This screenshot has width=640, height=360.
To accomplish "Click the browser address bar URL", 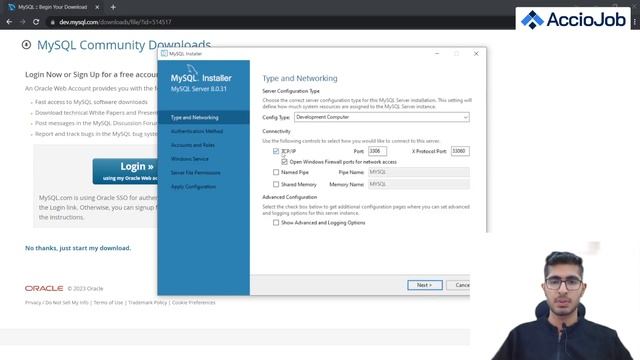I will click(115, 22).
